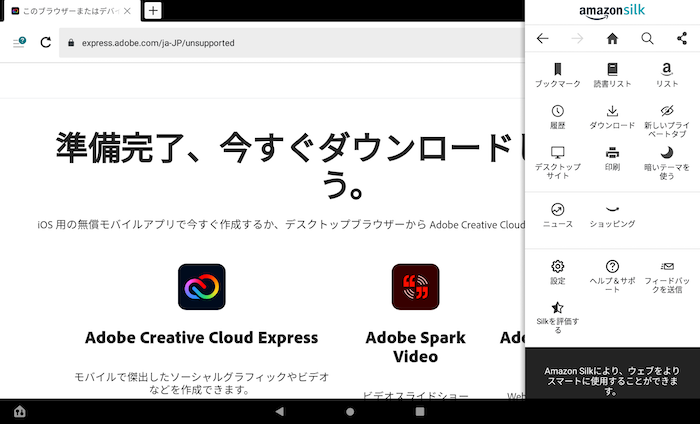Click the 準備完了 headline text
The image size is (700, 424).
(x=290, y=166)
